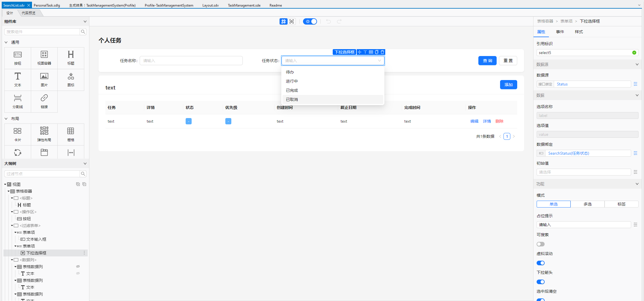This screenshot has height=301, width=644.
Task: Toggle off the 虚拟滚动 switch
Action: coord(540,263)
